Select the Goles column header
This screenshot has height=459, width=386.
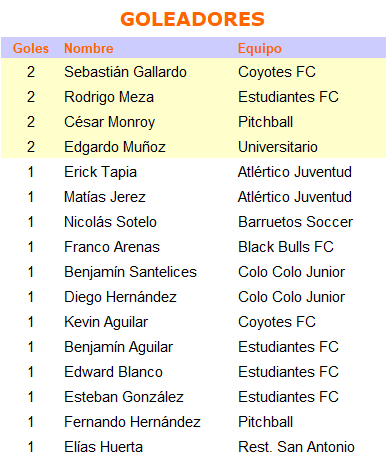tap(31, 48)
